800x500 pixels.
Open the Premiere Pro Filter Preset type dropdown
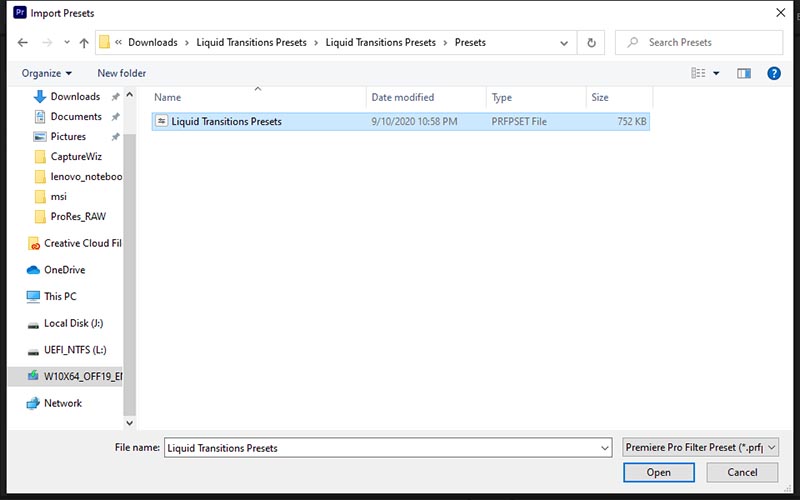(701, 447)
